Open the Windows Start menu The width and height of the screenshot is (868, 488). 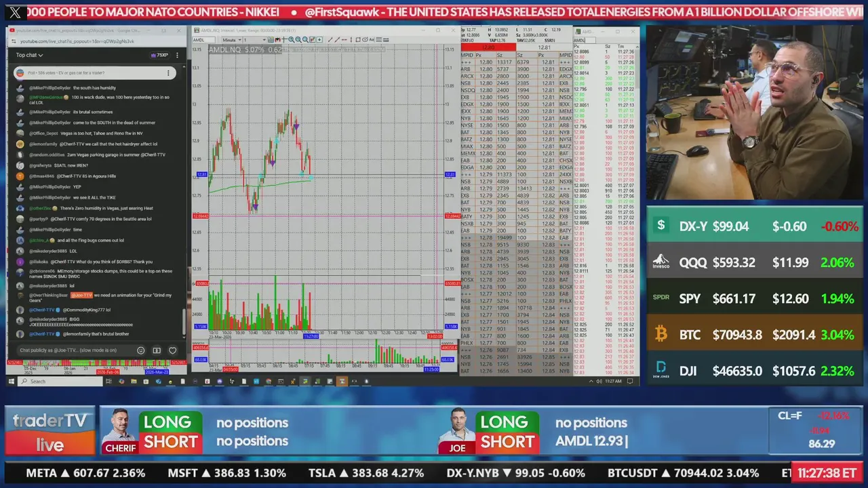click(x=12, y=381)
